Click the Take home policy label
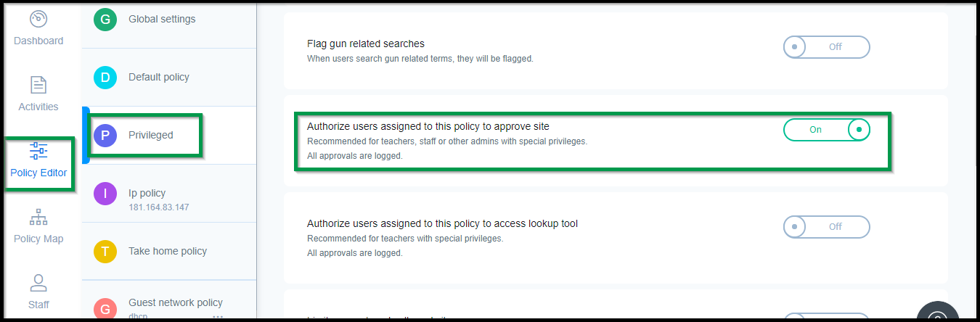 coord(168,251)
